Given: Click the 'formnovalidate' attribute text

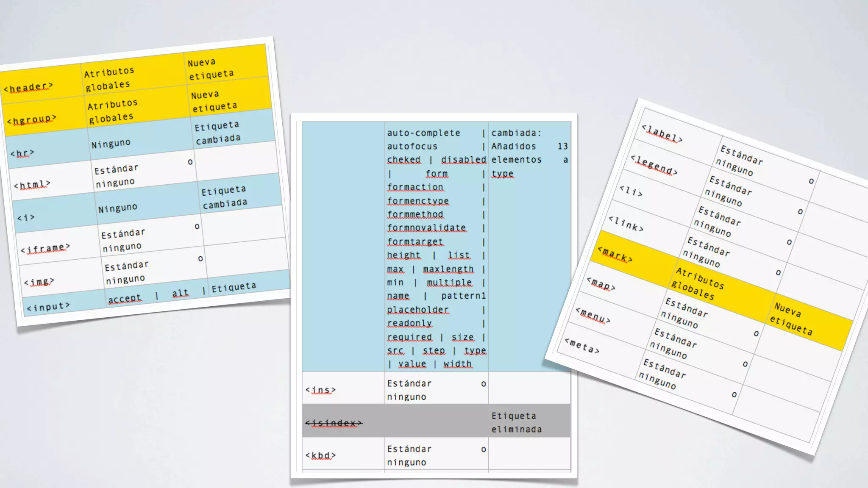Looking at the screenshot, I should [x=426, y=228].
